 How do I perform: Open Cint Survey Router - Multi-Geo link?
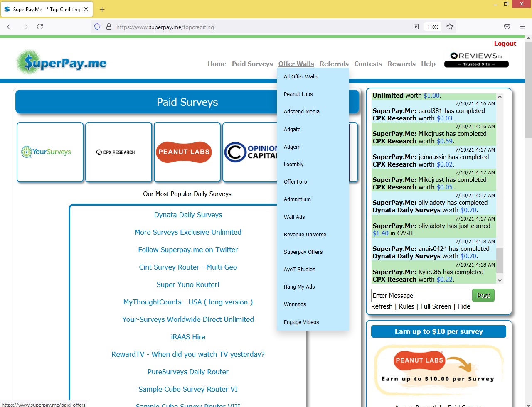188,267
